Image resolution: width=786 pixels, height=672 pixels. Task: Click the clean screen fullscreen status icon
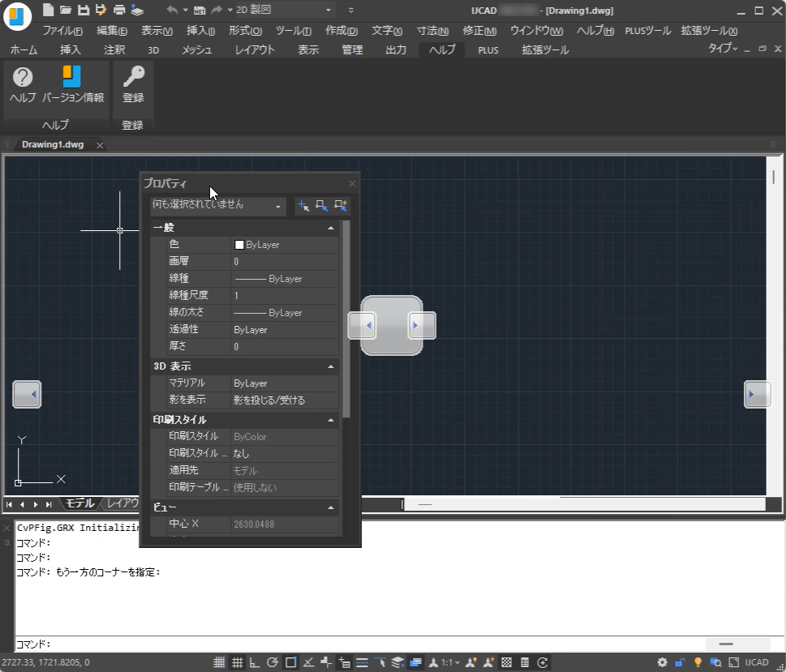[x=733, y=662]
